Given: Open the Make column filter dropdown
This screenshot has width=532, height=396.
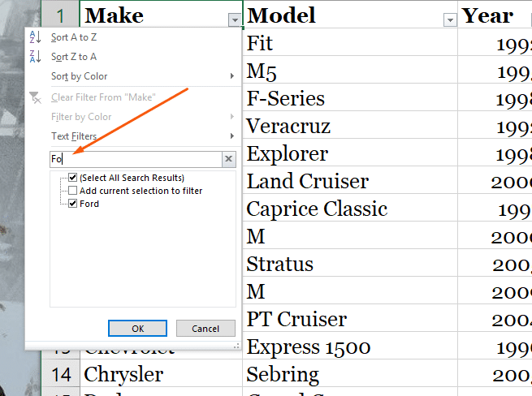Looking at the screenshot, I should click(x=235, y=20).
